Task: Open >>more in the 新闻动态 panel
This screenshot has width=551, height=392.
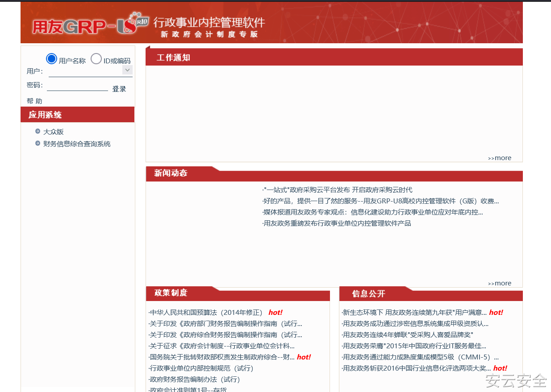Action: [500, 283]
